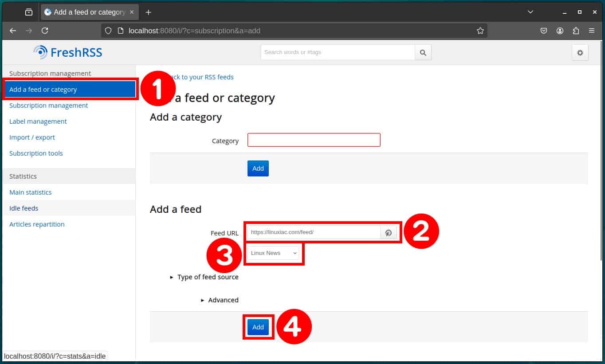Expand Type of feed source section

(204, 277)
